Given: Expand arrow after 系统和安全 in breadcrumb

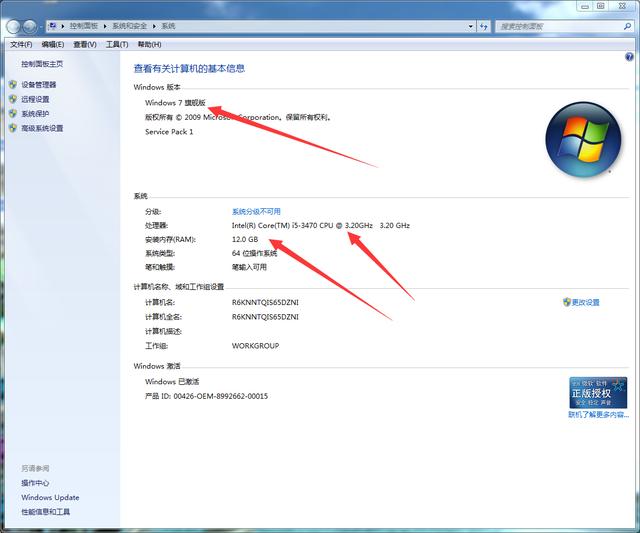Looking at the screenshot, I should pyautogui.click(x=155, y=26).
